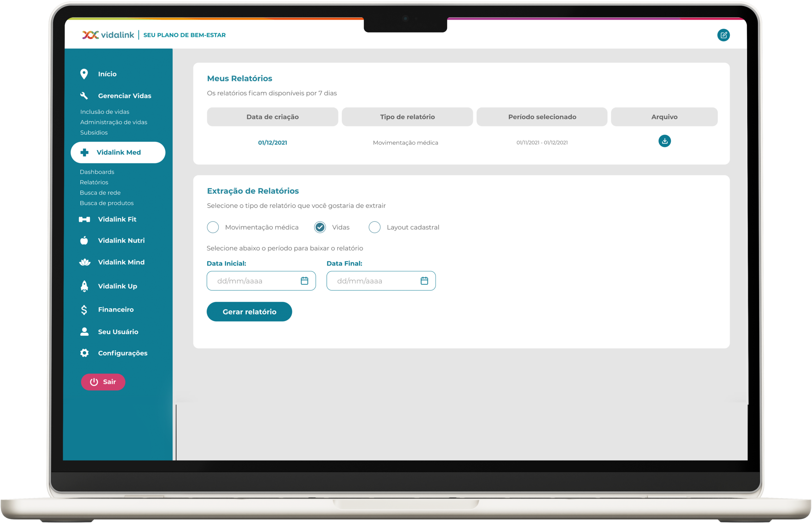This screenshot has height=523, width=812.
Task: Open the Vidalink Med menu item
Action: click(118, 152)
